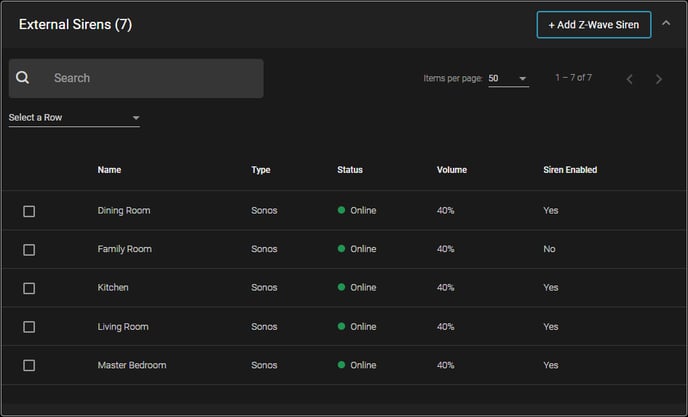Image resolution: width=688 pixels, height=417 pixels.
Task: Go to next page arrow
Action: (x=659, y=79)
